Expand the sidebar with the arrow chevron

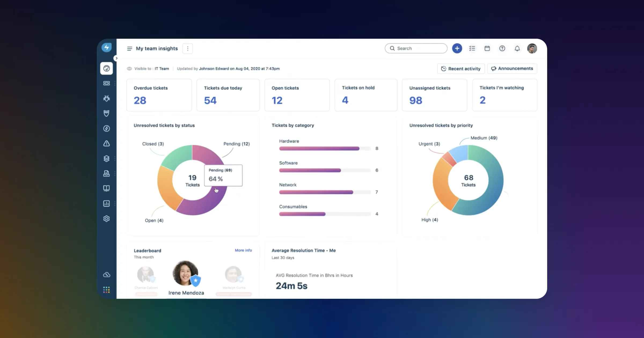(116, 58)
